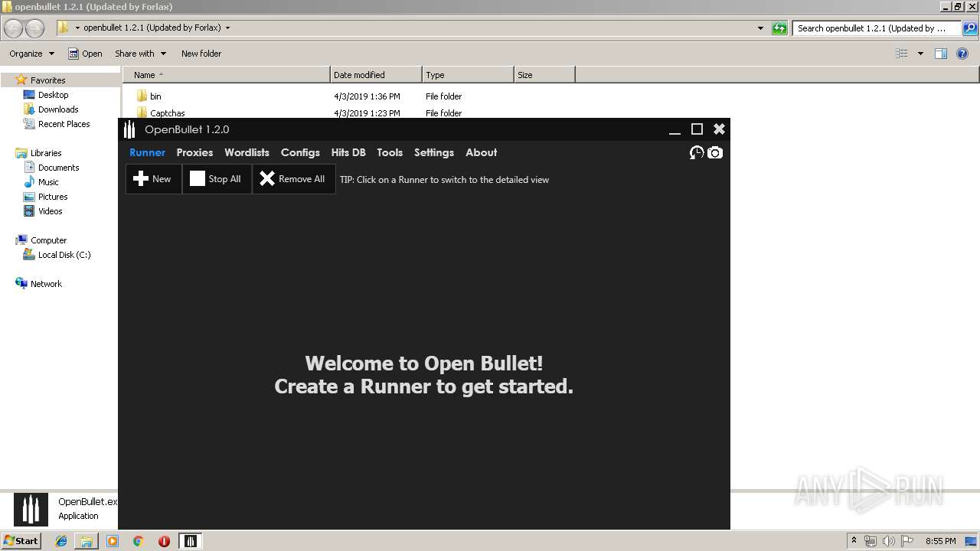
Task: Click Explorer Forward navigation button
Action: click(x=34, y=28)
